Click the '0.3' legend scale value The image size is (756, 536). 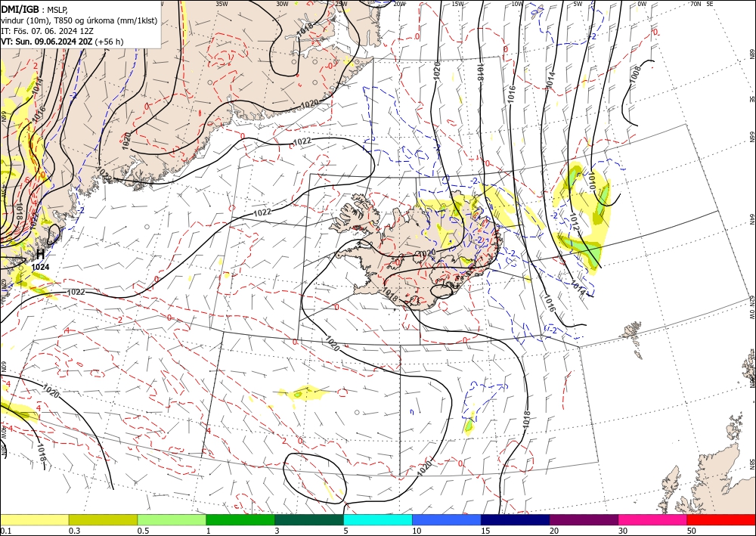coord(74,531)
